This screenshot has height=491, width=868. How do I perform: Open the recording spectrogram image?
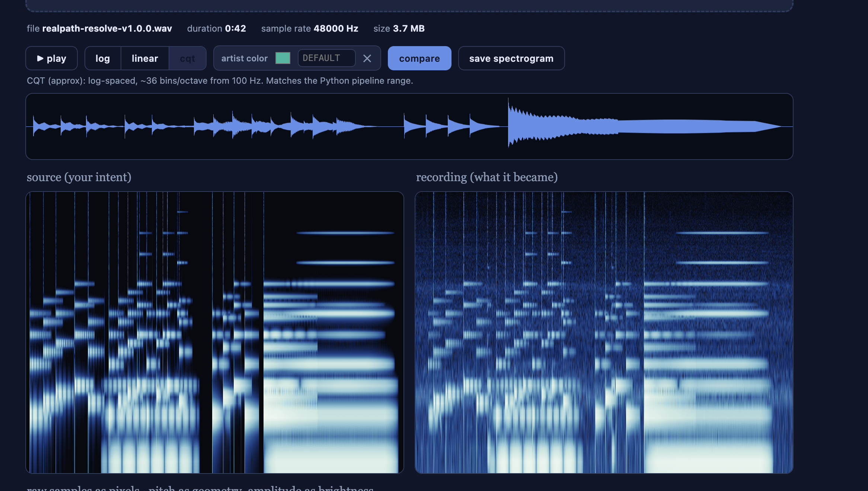604,333
